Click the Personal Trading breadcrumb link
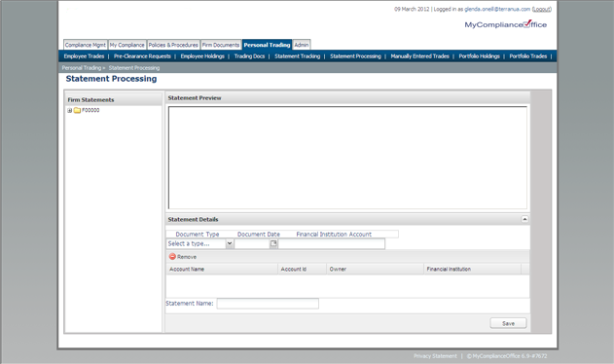614x364 pixels. tap(82, 68)
